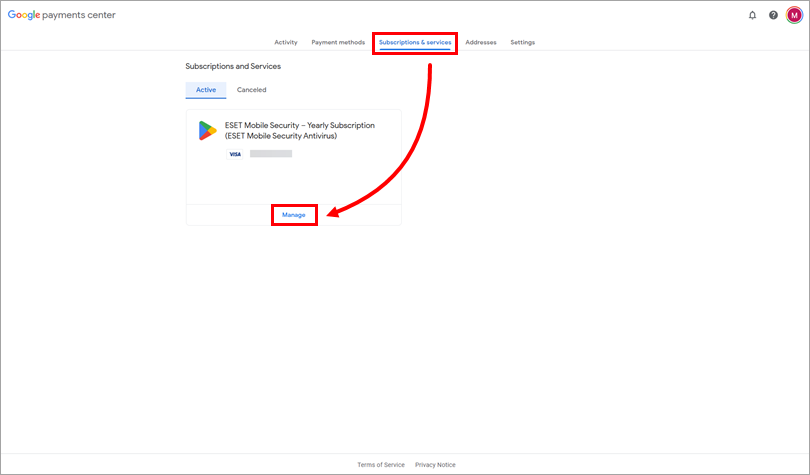Image resolution: width=810 pixels, height=475 pixels.
Task: Open the Payment methods tab
Action: 338,43
